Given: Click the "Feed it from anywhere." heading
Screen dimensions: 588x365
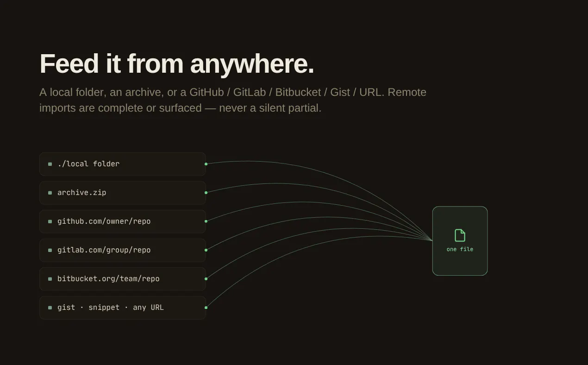Looking at the screenshot, I should 177,64.
